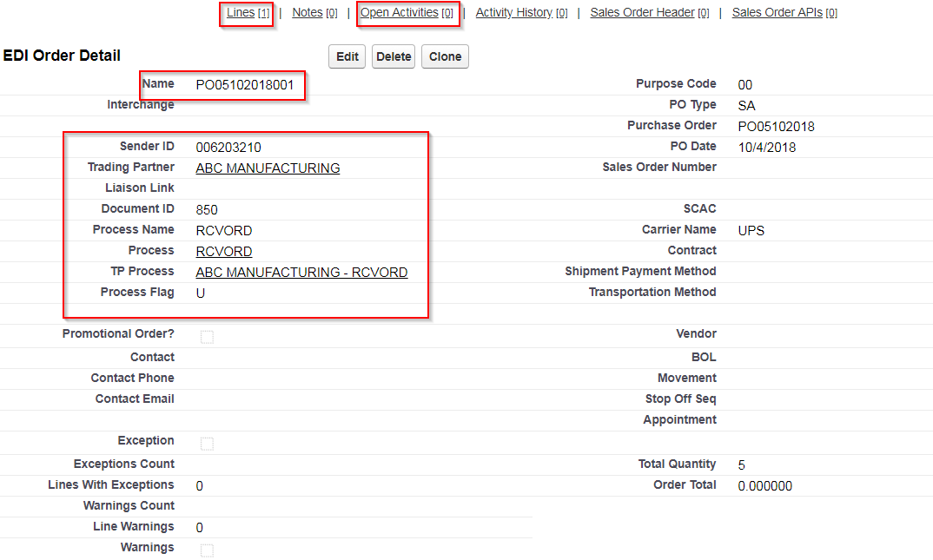This screenshot has width=933, height=560.
Task: Click the Interchange field label
Action: [x=141, y=105]
